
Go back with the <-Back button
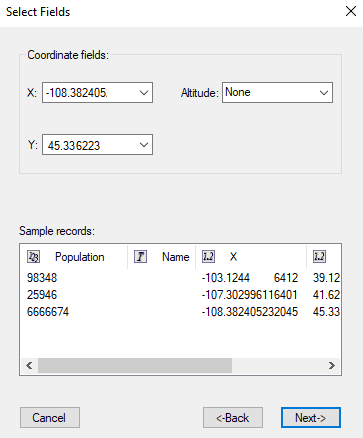(233, 417)
